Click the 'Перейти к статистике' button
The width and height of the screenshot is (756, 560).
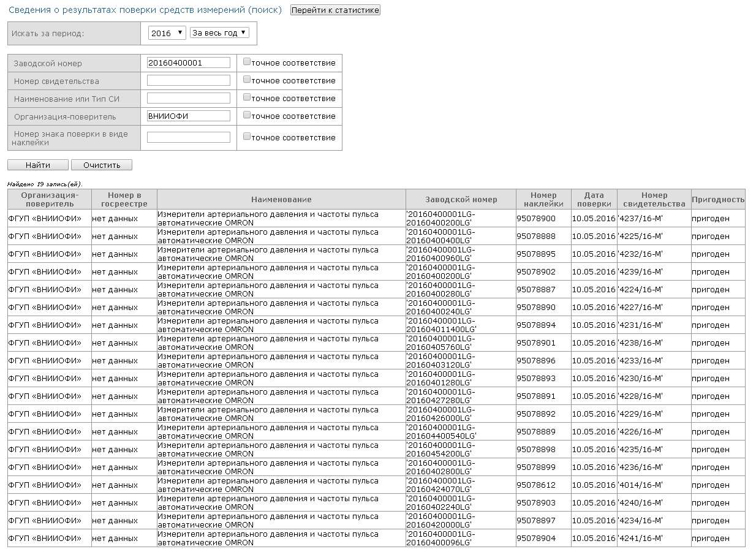(x=335, y=10)
